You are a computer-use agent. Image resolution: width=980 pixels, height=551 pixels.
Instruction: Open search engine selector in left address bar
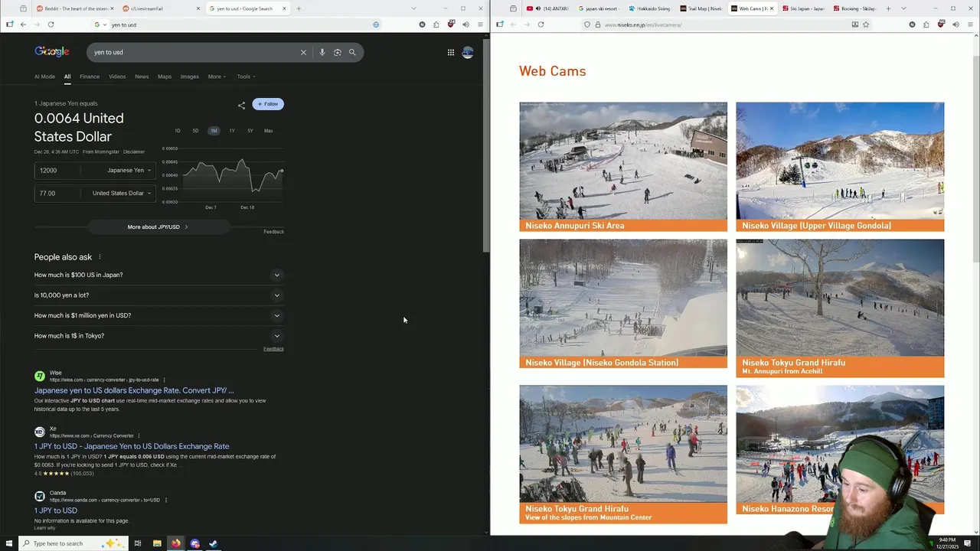click(100, 24)
